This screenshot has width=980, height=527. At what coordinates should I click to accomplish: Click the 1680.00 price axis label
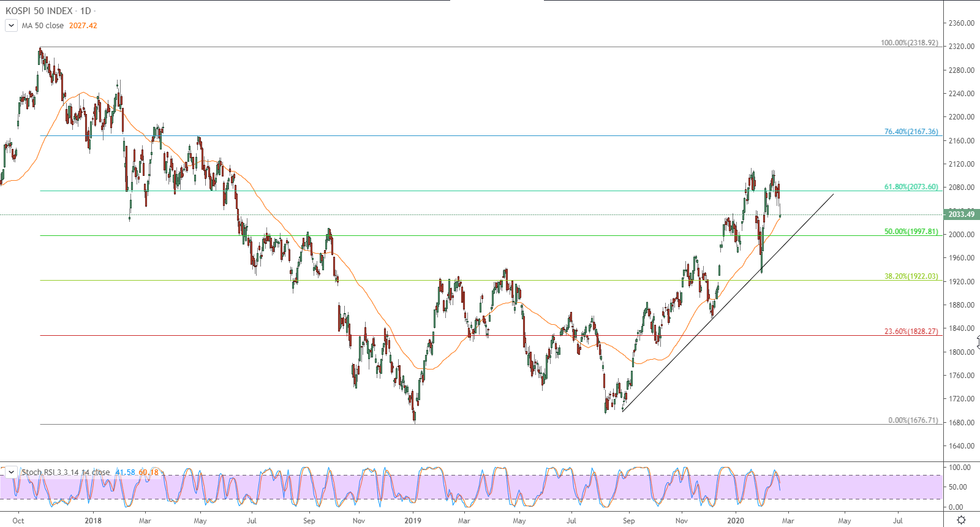click(961, 423)
